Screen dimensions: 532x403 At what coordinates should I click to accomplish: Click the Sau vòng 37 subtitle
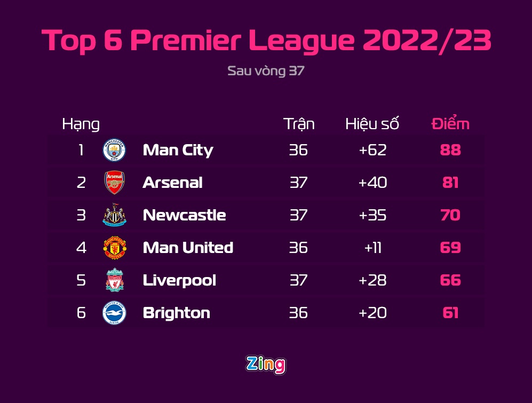pos(266,70)
